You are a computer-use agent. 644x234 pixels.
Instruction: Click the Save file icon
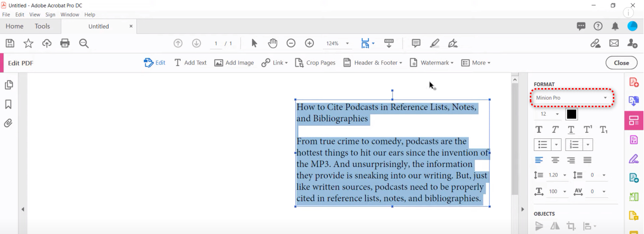pyautogui.click(x=10, y=43)
